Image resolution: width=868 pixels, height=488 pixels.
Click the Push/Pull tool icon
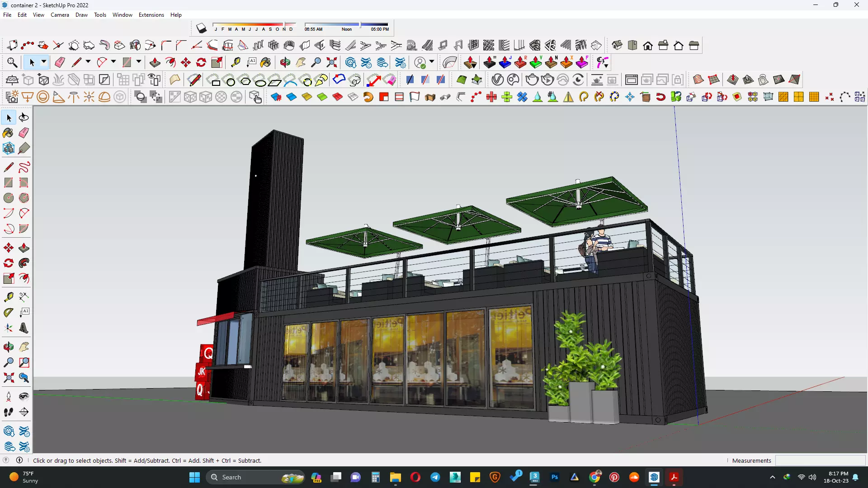pos(155,62)
